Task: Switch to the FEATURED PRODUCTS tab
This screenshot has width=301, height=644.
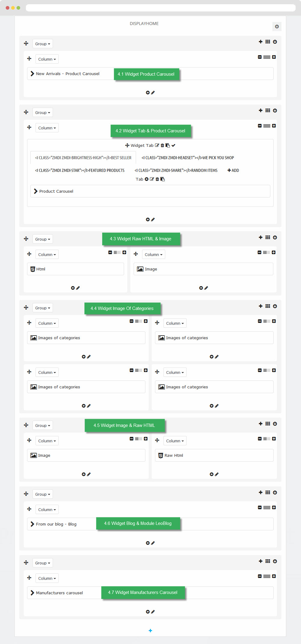Action: 80,170
